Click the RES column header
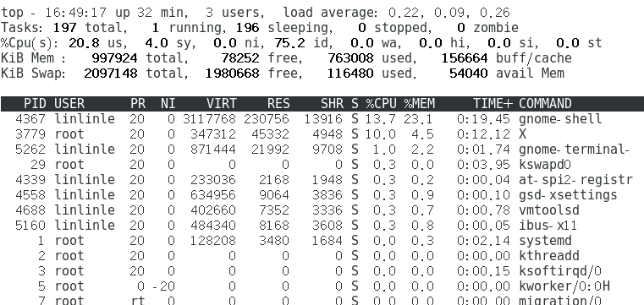 click(278, 104)
